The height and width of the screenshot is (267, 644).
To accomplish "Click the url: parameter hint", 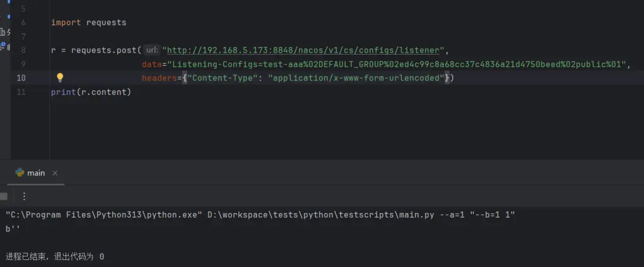I will tap(151, 50).
